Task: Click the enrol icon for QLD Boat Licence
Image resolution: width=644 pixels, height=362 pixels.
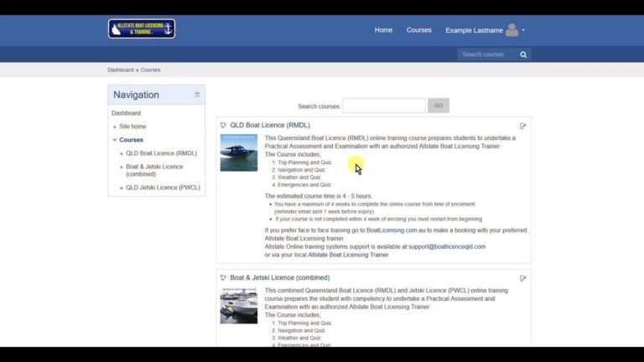Action: [523, 126]
